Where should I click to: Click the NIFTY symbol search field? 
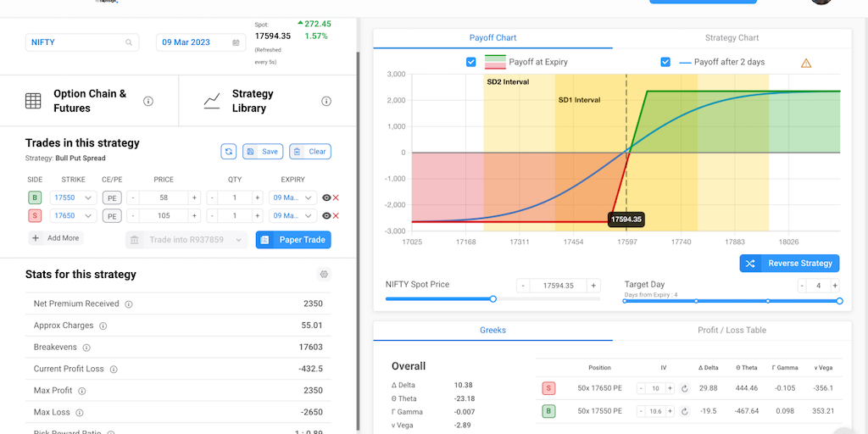82,42
